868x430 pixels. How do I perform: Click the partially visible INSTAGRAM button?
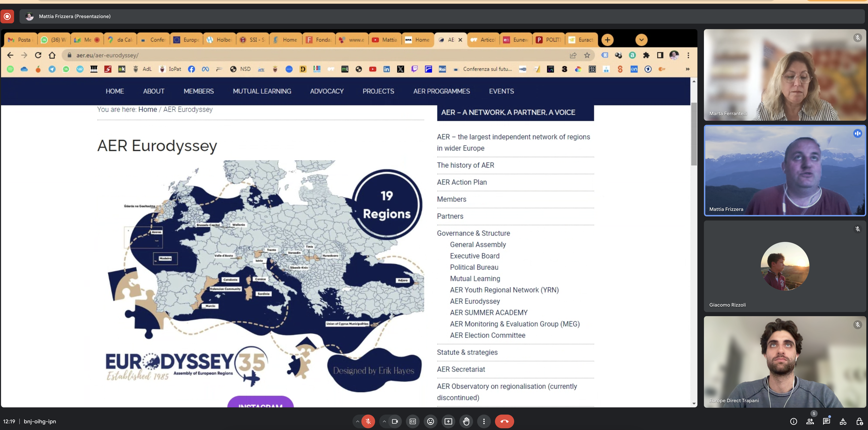261,402
